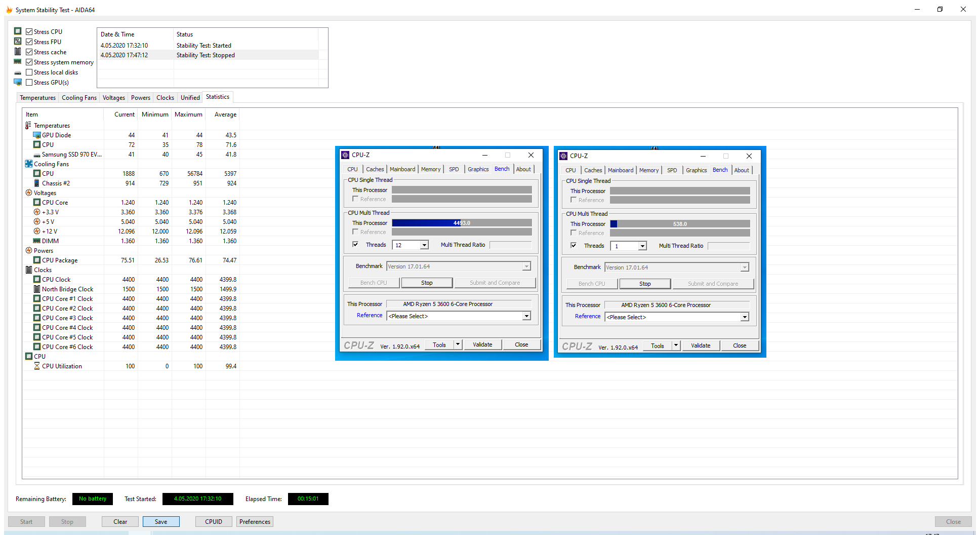The image size is (980, 535).
Task: Open Tools dropdown arrow in left CPU-Z
Action: (x=458, y=345)
